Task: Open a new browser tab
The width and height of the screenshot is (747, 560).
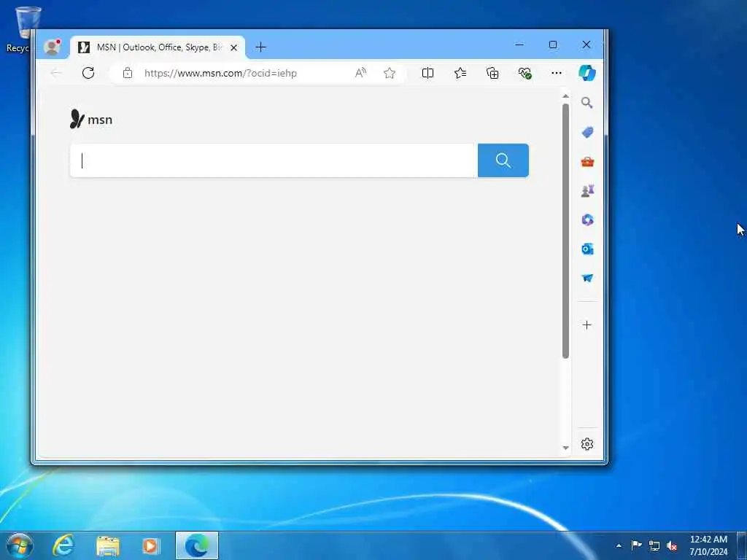Action: [x=260, y=47]
